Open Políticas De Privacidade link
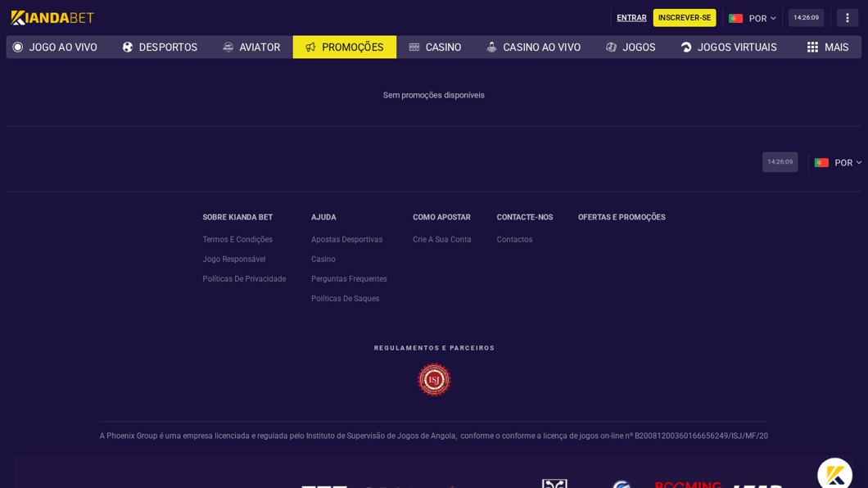The width and height of the screenshot is (868, 488). tap(244, 279)
